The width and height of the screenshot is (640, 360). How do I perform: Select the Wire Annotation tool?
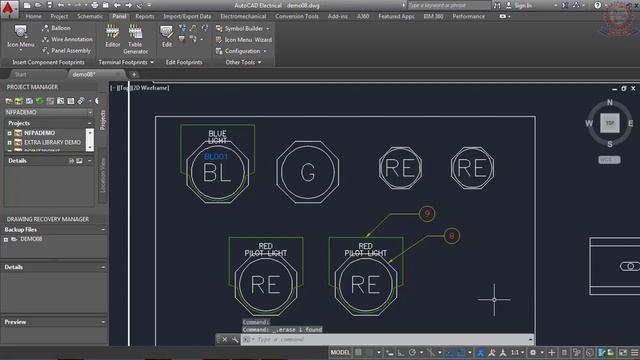[x=67, y=39]
